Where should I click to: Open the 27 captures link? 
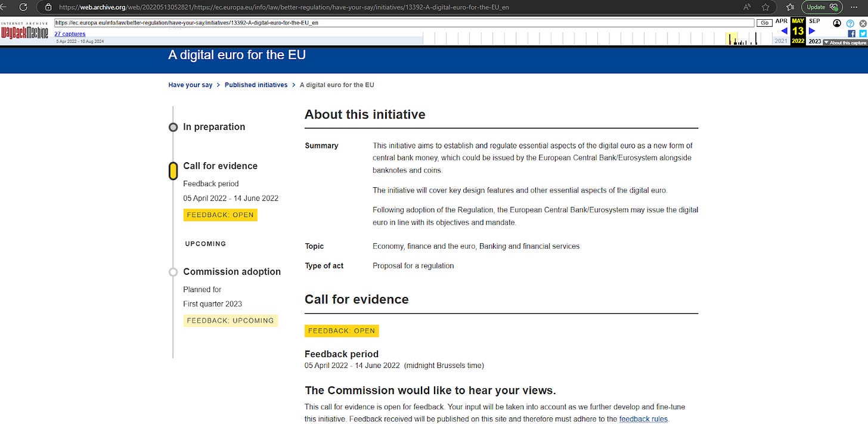point(70,34)
